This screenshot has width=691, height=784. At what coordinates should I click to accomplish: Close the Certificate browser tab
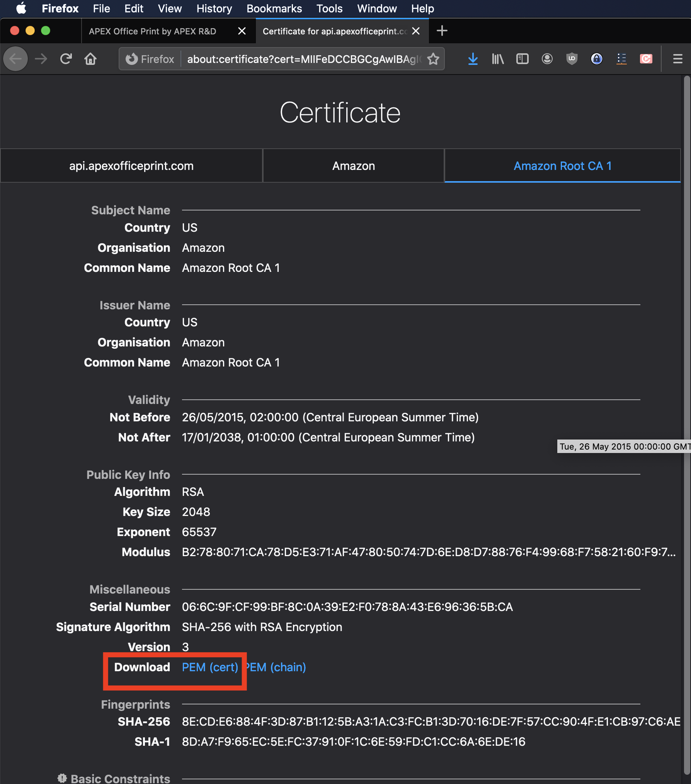tap(416, 31)
